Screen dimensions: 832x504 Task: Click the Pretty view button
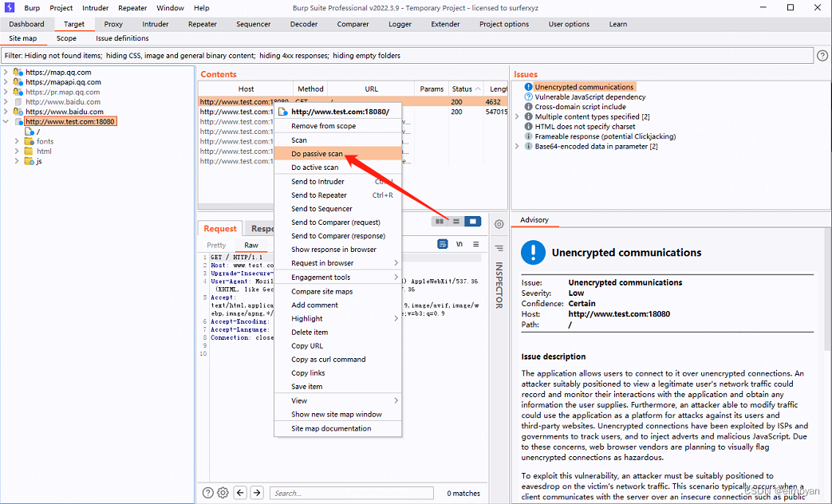(215, 243)
